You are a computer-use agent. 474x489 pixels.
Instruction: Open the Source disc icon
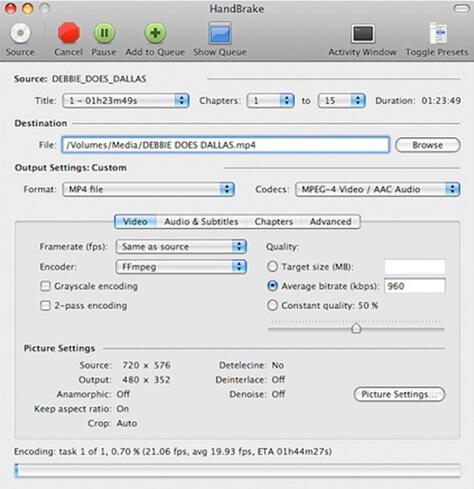(x=20, y=33)
